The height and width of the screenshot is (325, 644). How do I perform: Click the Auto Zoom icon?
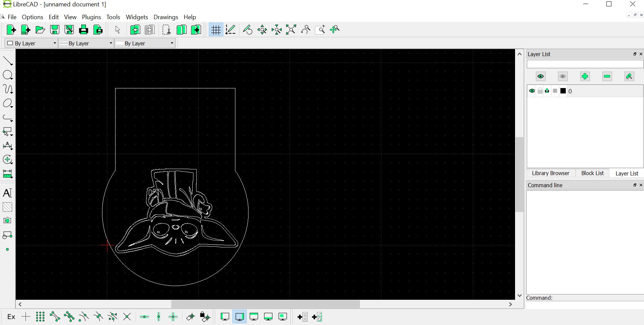tap(291, 30)
